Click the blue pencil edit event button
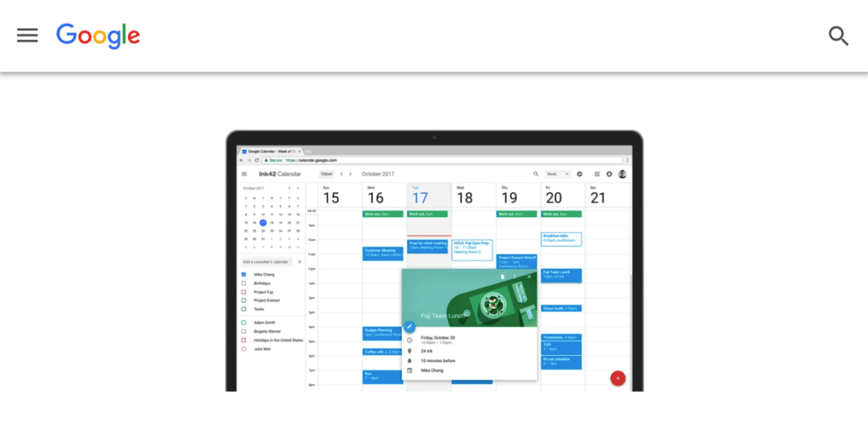The image size is (868, 440). click(409, 326)
